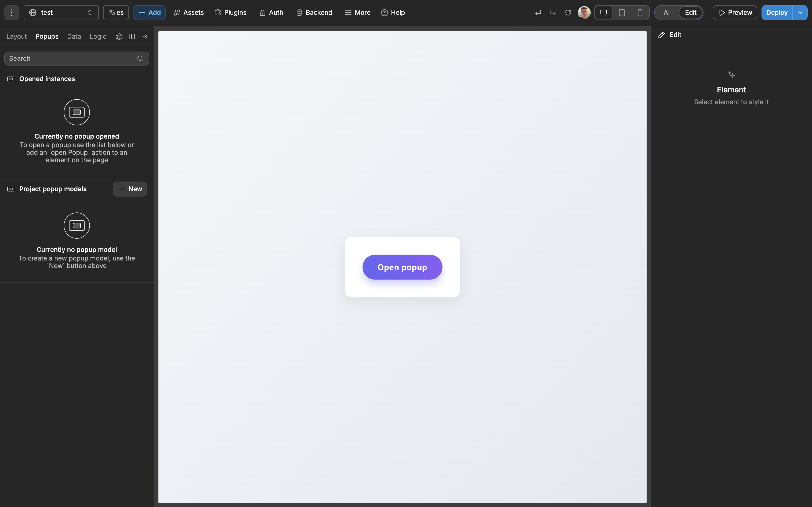The image size is (812, 507).
Task: Open the test page selector dropdown
Action: click(61, 12)
